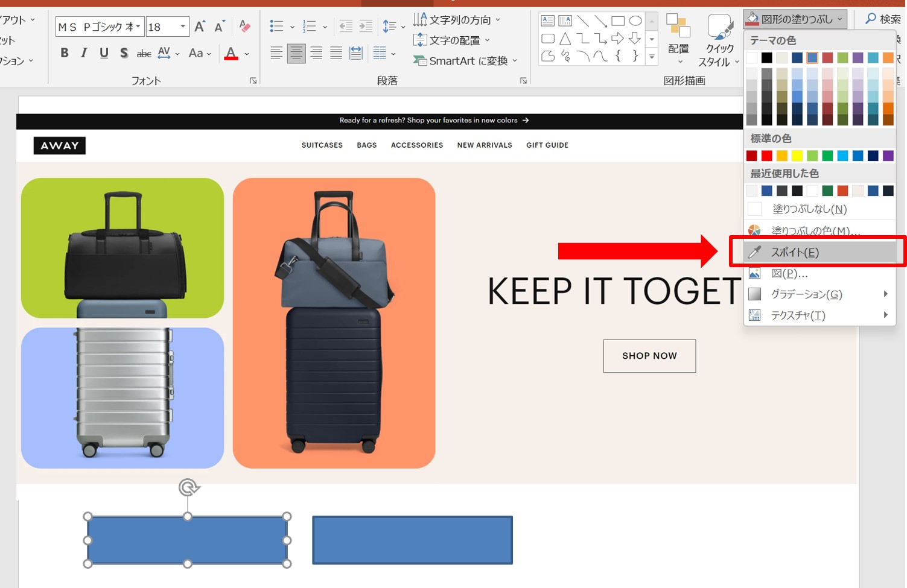Select the oval shape in gallery

635,21
